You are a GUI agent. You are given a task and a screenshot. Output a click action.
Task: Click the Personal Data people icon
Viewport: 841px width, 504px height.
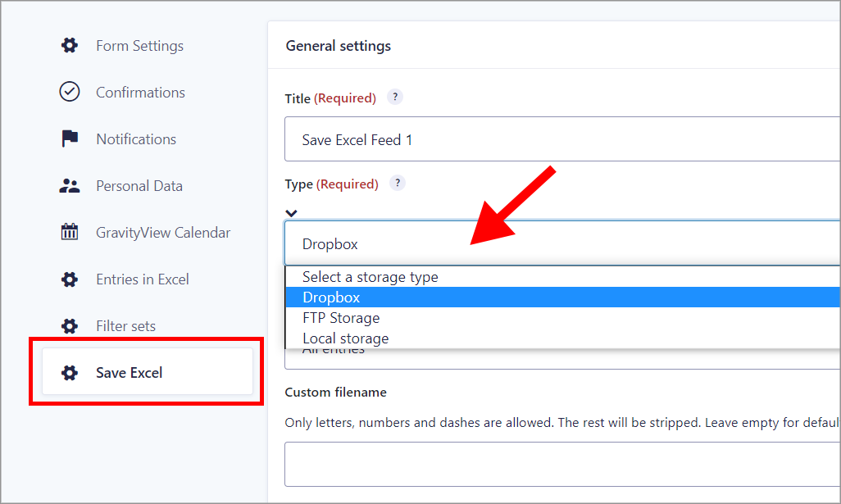(x=69, y=185)
